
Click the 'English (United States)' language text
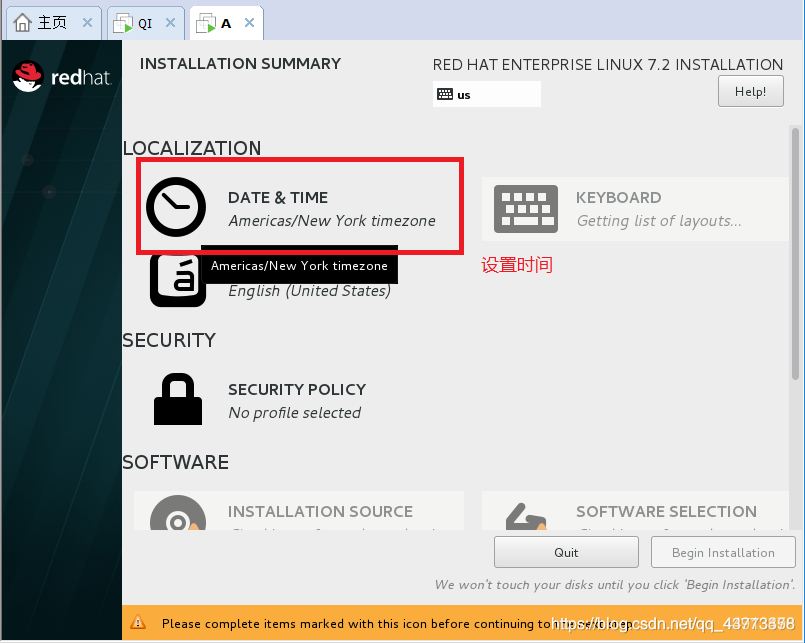click(310, 291)
